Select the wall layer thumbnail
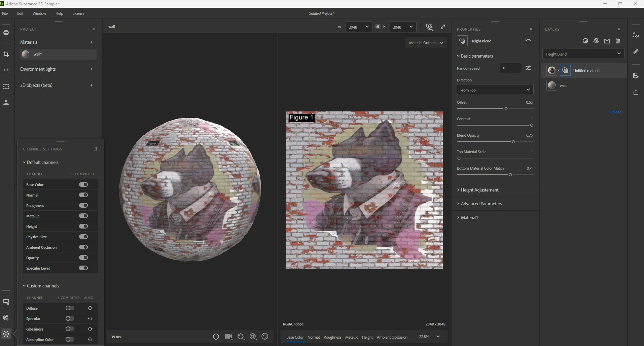The width and height of the screenshot is (644, 346). (x=552, y=85)
